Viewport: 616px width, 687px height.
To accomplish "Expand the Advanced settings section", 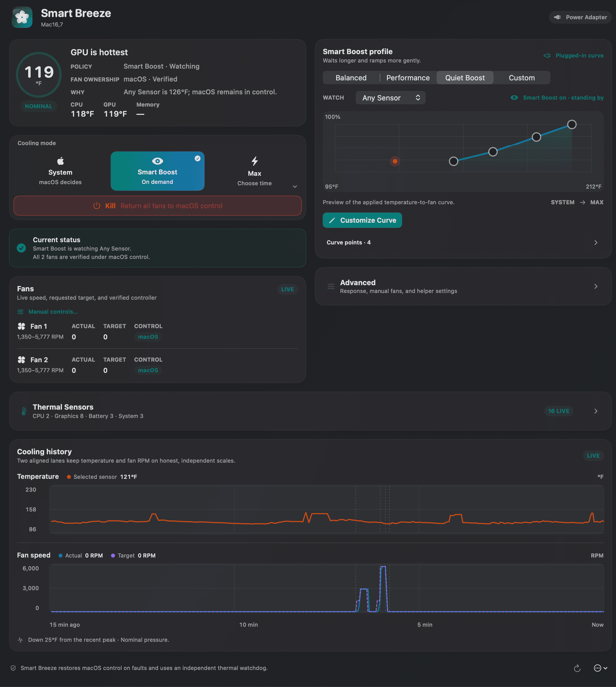I will coord(463,287).
